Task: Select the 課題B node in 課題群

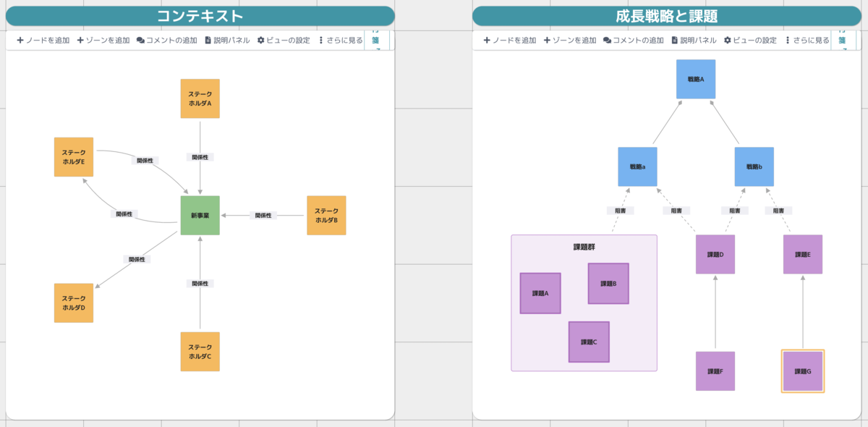Action: (608, 283)
